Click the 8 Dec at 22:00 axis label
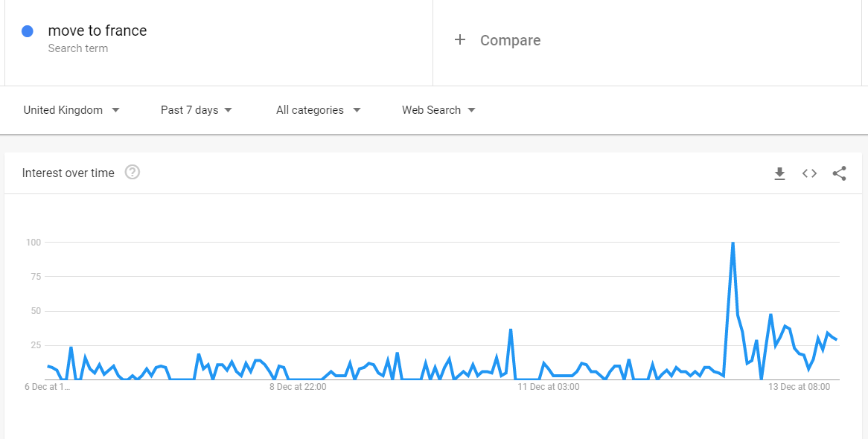The height and width of the screenshot is (439, 868). pyautogui.click(x=297, y=387)
